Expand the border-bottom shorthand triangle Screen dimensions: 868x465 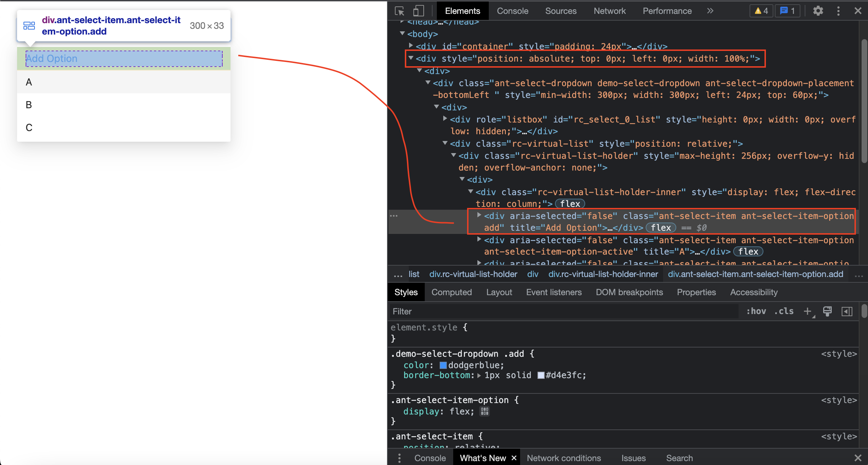(x=479, y=375)
